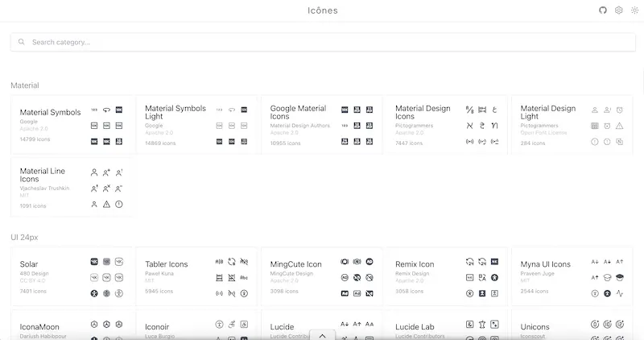Open the Lucide Lab collection

[x=448, y=325]
